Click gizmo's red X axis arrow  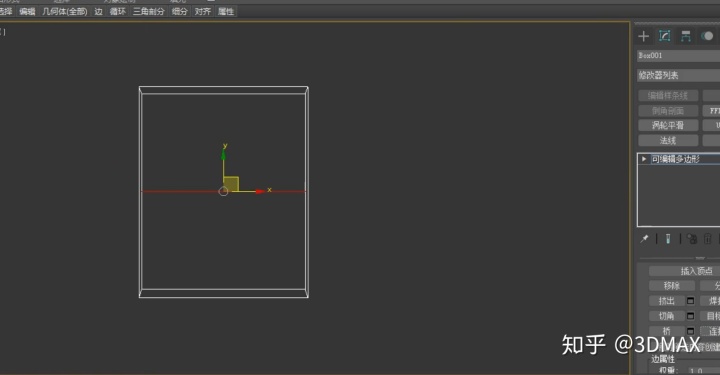[260, 191]
